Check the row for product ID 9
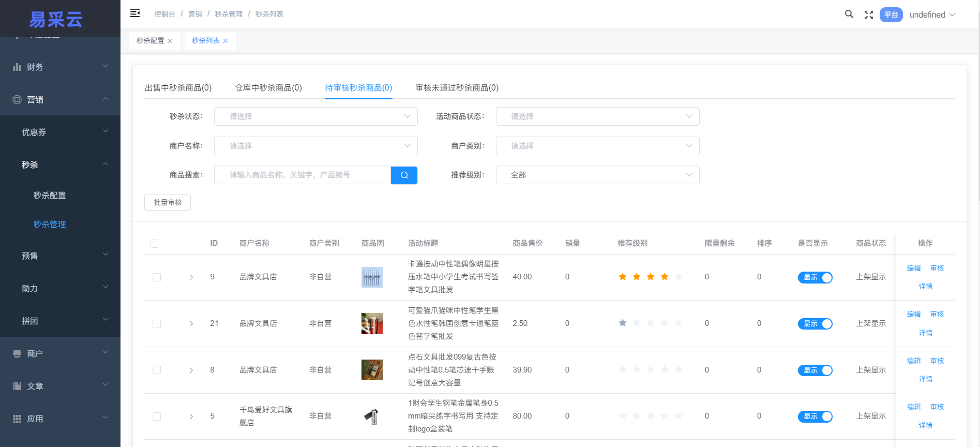Screen dimensions: 980x447 157,277
